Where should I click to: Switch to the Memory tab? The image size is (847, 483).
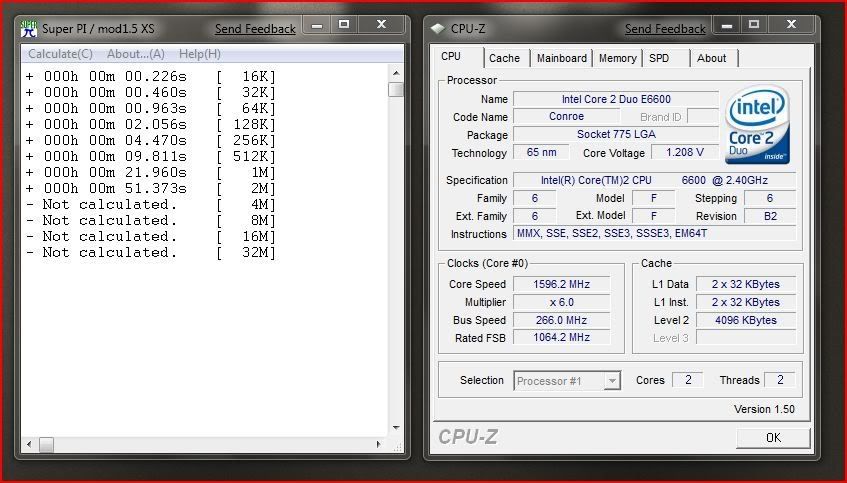pyautogui.click(x=617, y=58)
